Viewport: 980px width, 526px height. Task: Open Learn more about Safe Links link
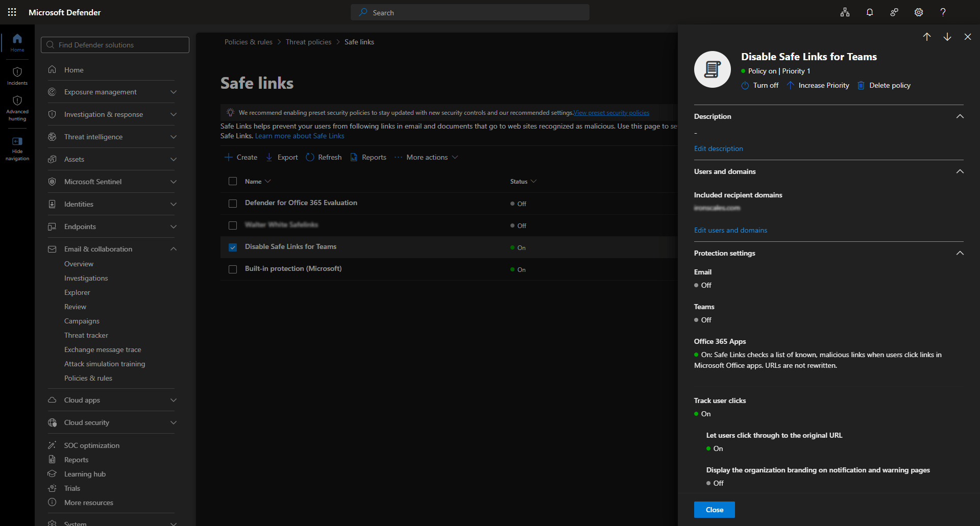pos(300,136)
